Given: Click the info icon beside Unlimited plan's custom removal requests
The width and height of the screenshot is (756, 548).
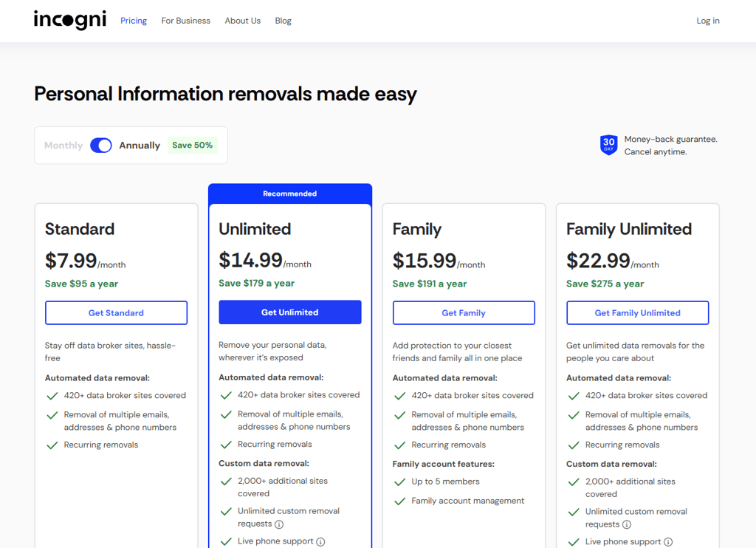Looking at the screenshot, I should pos(279,524).
